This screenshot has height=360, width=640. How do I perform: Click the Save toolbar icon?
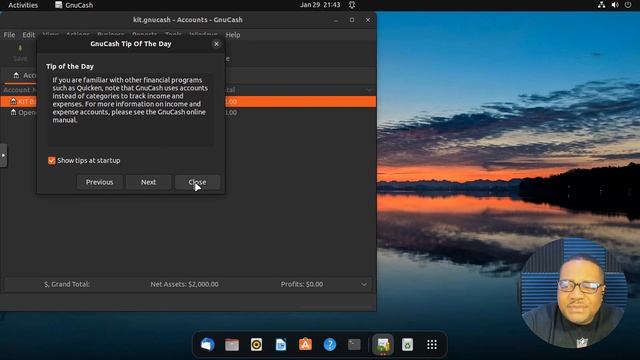[x=20, y=53]
